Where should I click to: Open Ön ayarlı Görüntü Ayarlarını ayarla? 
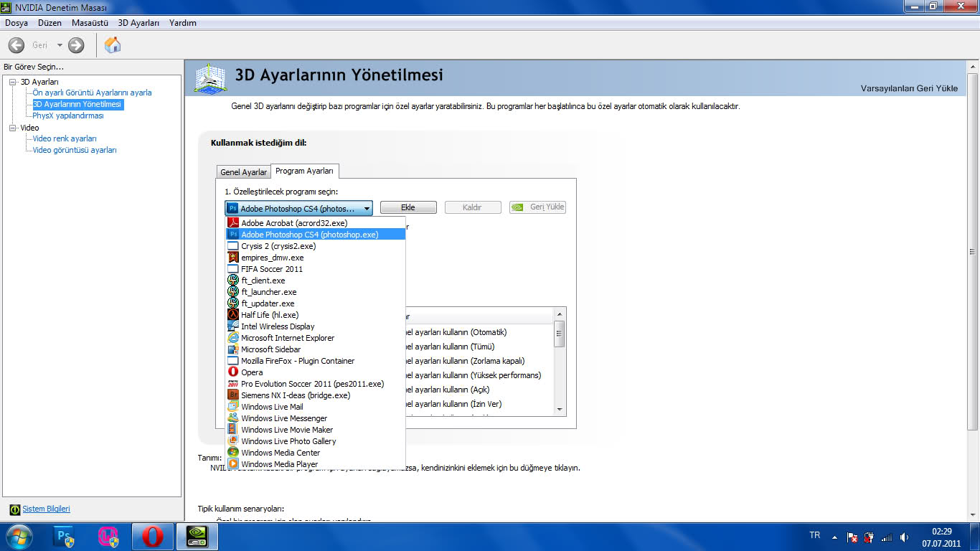pos(92,93)
